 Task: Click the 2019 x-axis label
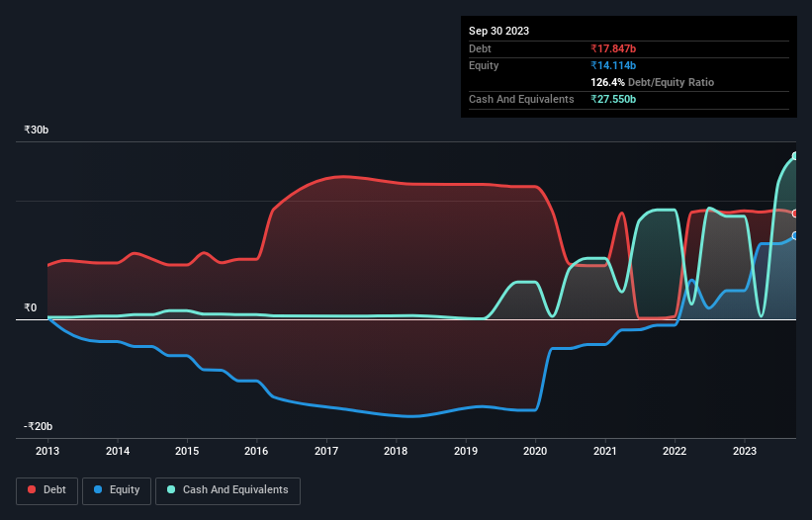466,451
